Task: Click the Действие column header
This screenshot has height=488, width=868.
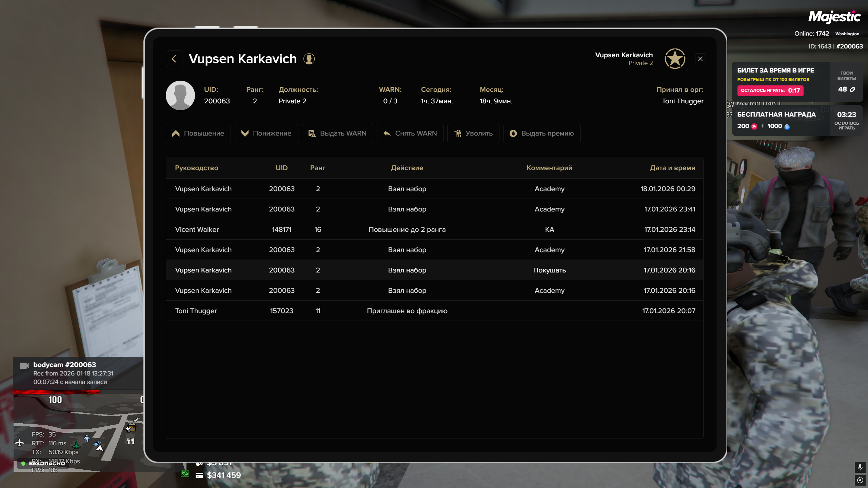Action: pyautogui.click(x=407, y=168)
